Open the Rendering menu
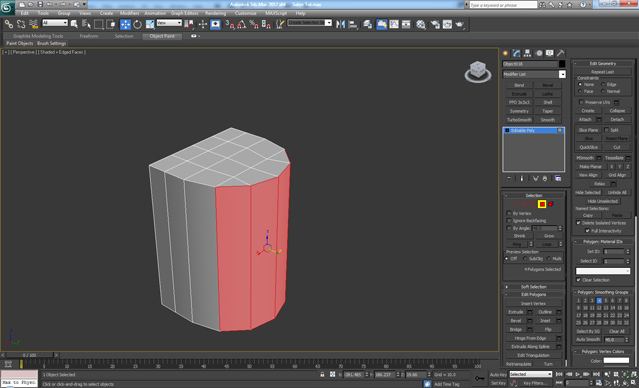 coord(215,13)
